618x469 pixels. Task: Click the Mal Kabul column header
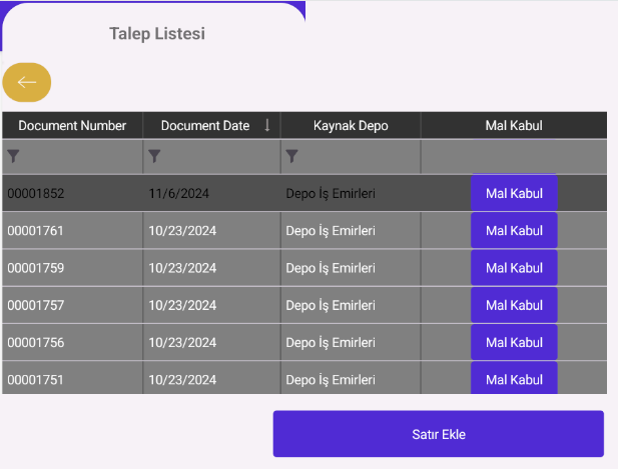pos(514,125)
